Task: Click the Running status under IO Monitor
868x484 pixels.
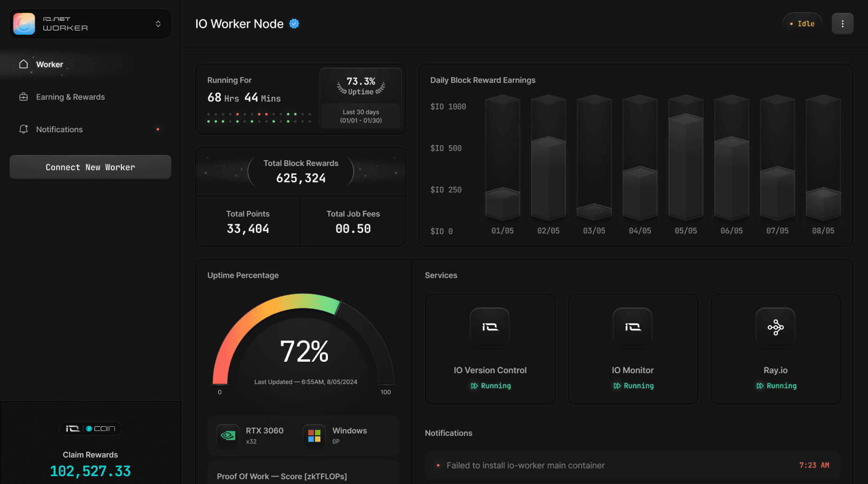Action: (x=633, y=385)
